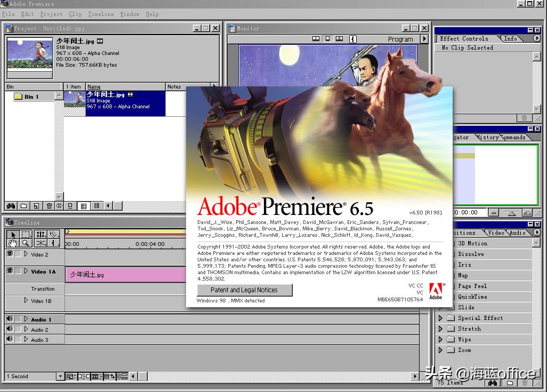Open the 1 Second time zoom dropdown

tap(60, 377)
